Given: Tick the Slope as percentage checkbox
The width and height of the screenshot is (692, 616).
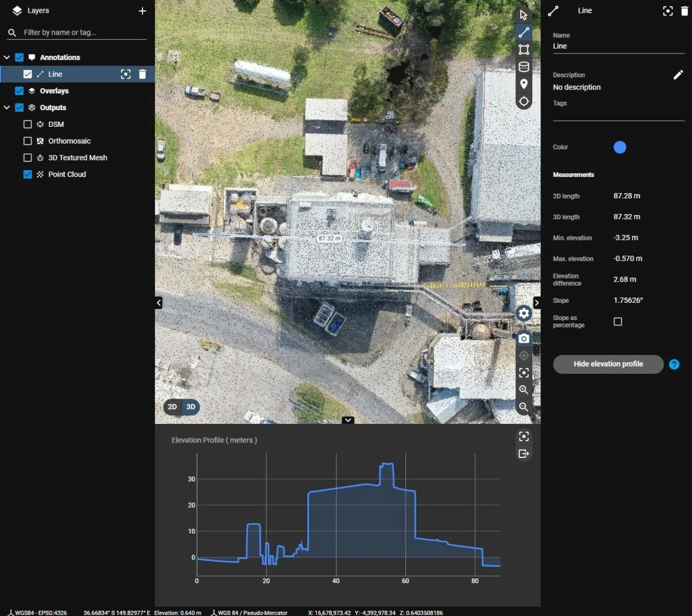Looking at the screenshot, I should 618,321.
